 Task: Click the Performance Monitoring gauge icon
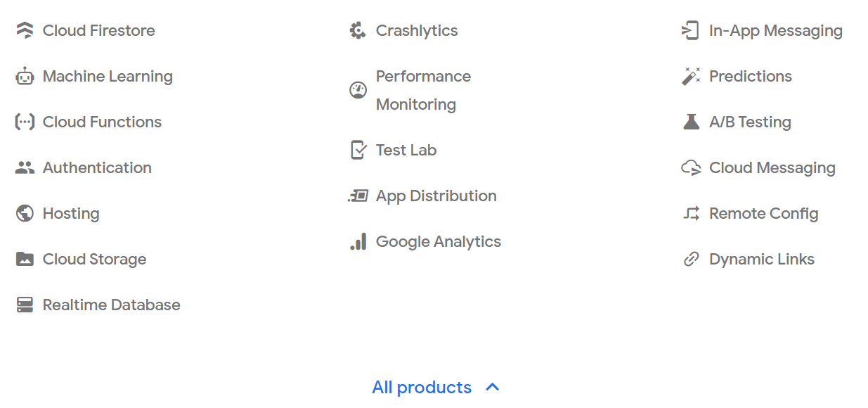[x=358, y=90]
